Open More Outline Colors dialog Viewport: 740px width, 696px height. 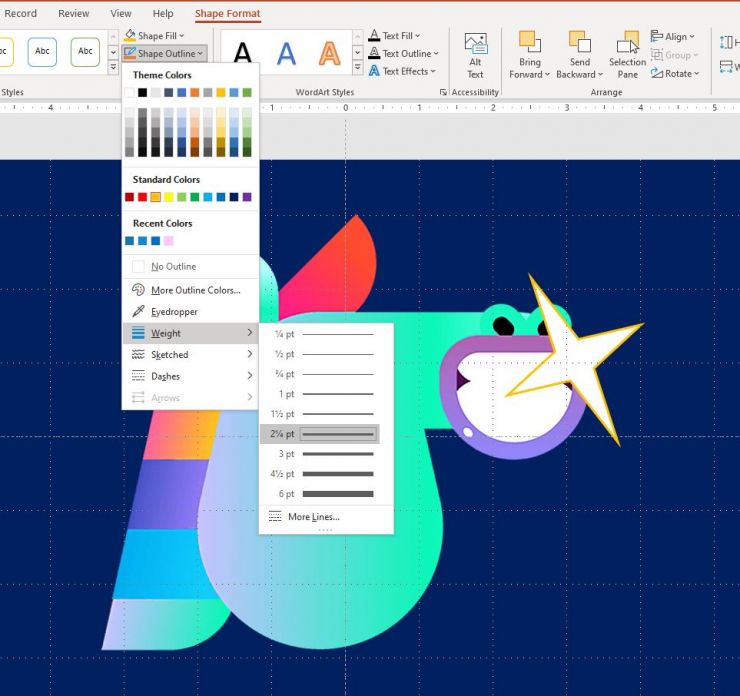pos(195,290)
